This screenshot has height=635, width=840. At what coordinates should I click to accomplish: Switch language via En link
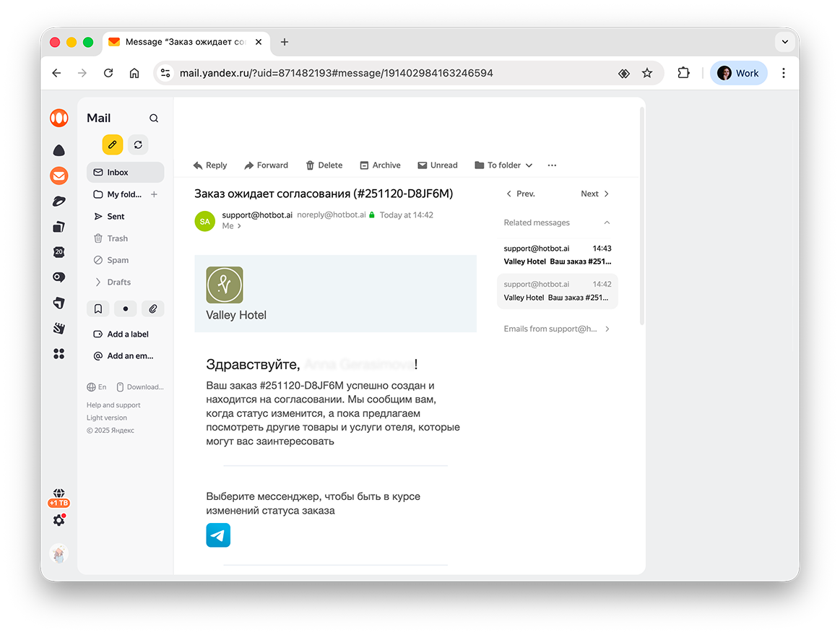click(97, 387)
